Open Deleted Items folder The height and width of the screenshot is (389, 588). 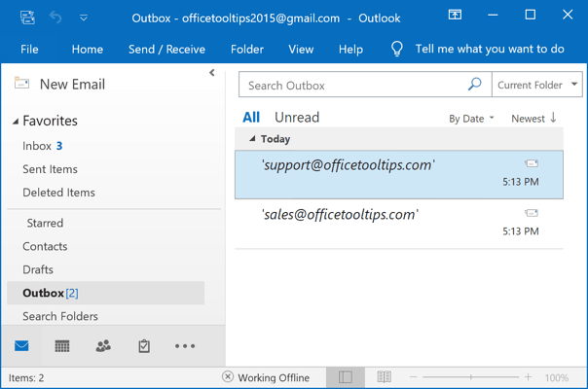point(58,193)
